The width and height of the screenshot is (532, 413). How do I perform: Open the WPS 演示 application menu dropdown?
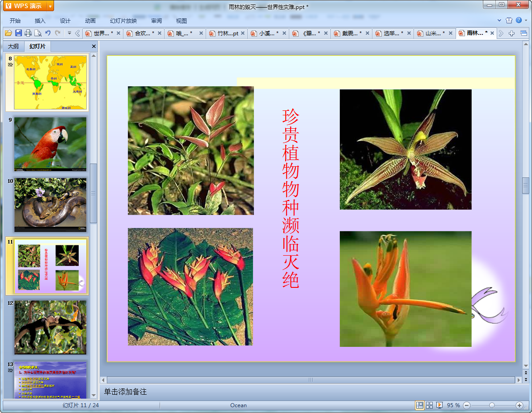coord(50,6)
